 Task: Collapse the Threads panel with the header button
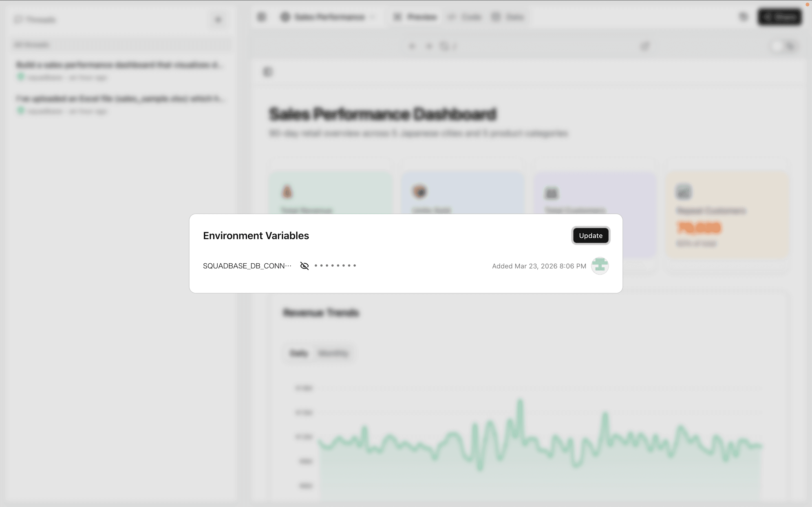218,20
